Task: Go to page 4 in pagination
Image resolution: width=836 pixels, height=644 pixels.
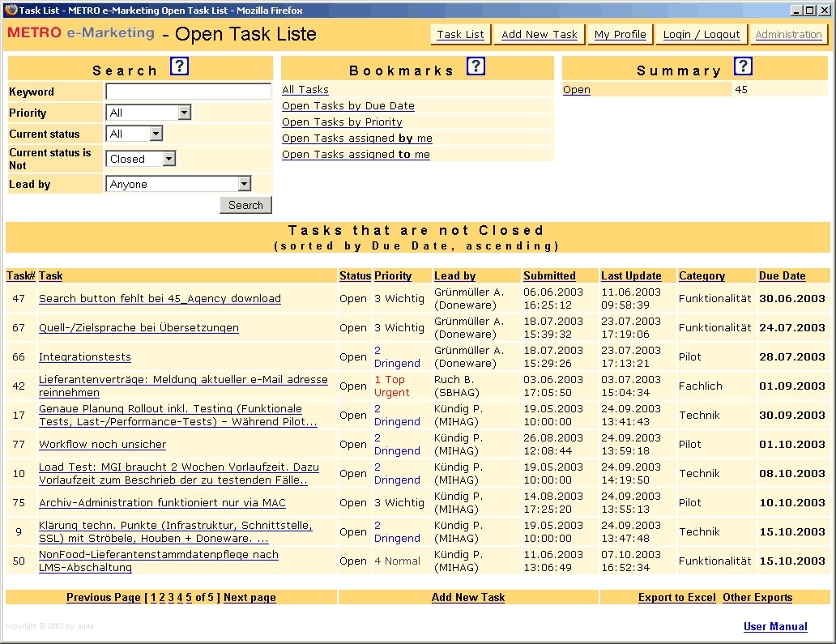Action: click(x=180, y=597)
